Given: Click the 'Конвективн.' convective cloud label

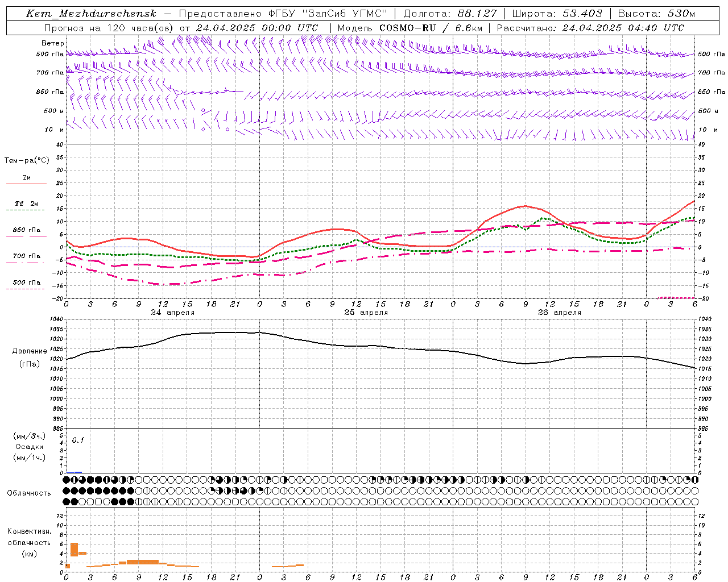Looking at the screenshot, I should (x=30, y=531).
